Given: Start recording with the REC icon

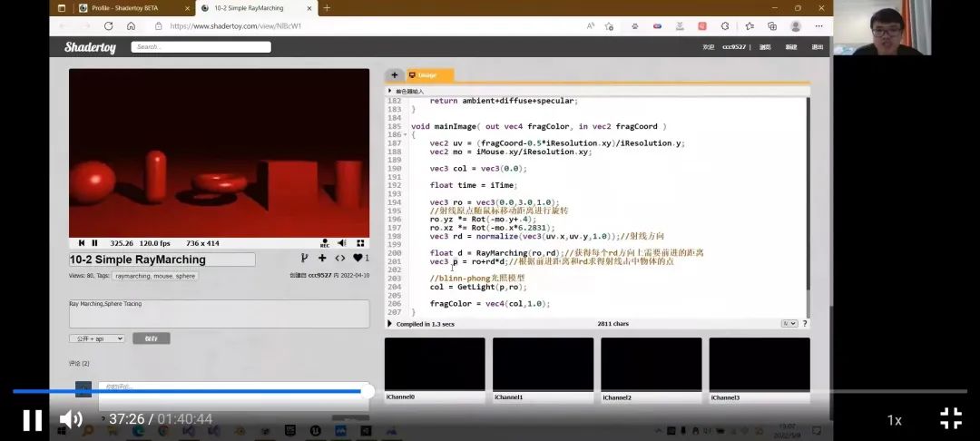Looking at the screenshot, I should 325,243.
